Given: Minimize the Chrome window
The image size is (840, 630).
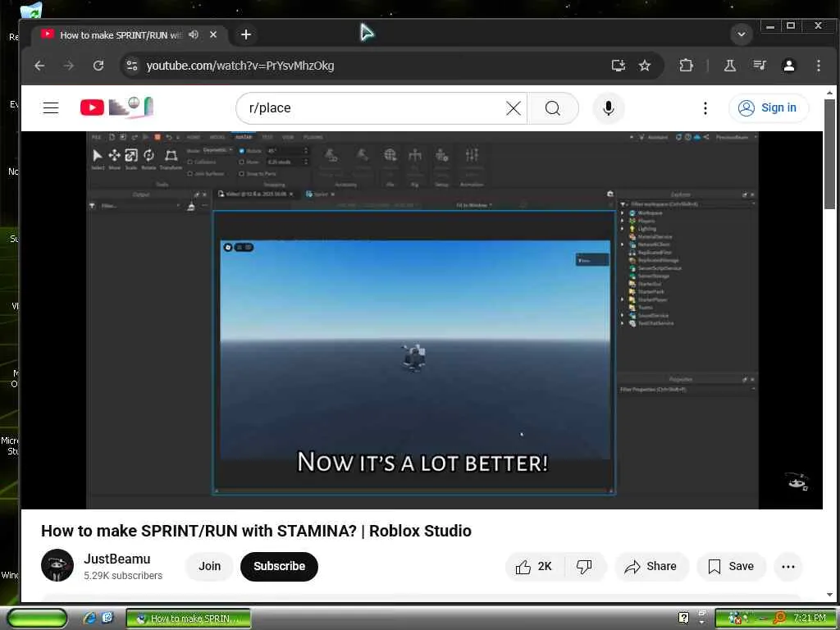Looking at the screenshot, I should (770, 25).
